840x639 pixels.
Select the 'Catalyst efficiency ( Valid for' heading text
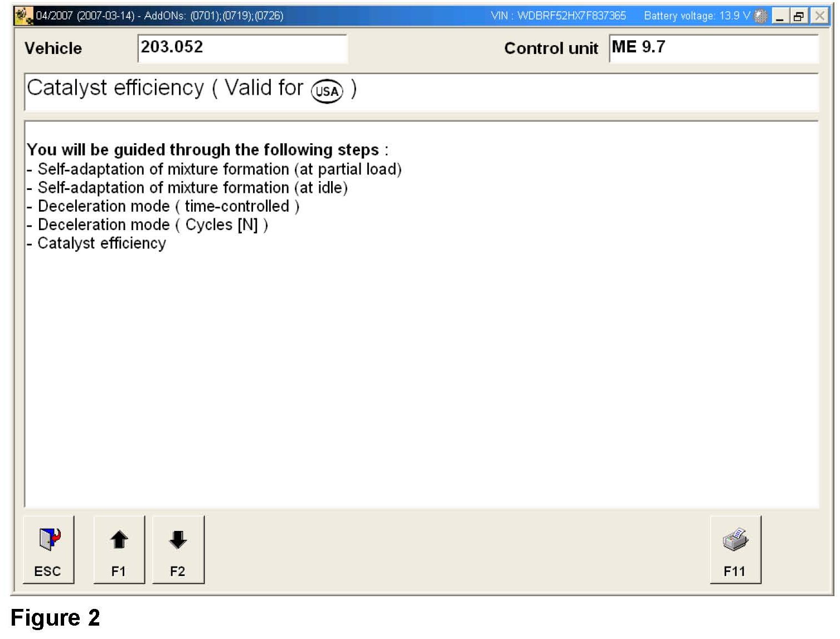(165, 88)
